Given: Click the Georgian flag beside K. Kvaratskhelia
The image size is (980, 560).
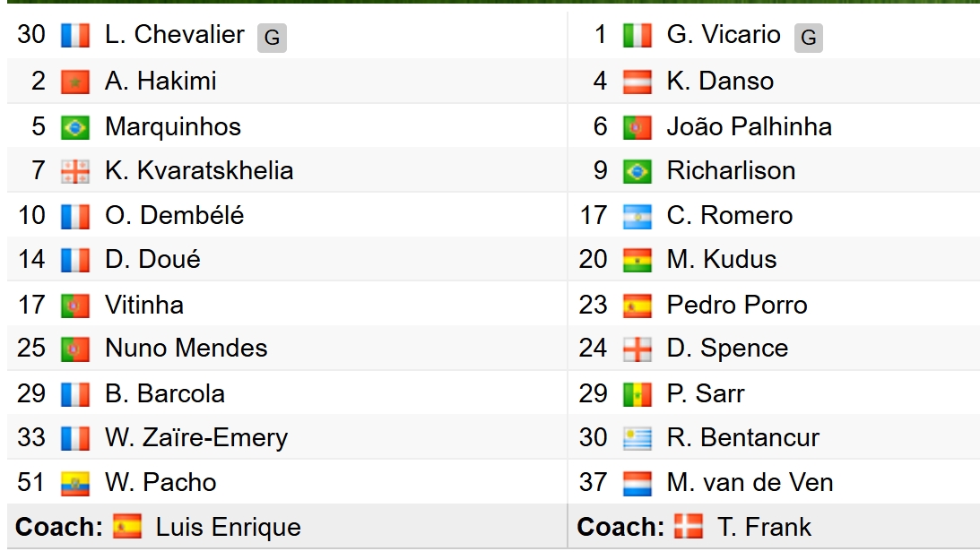Looking at the screenshot, I should pos(75,171).
